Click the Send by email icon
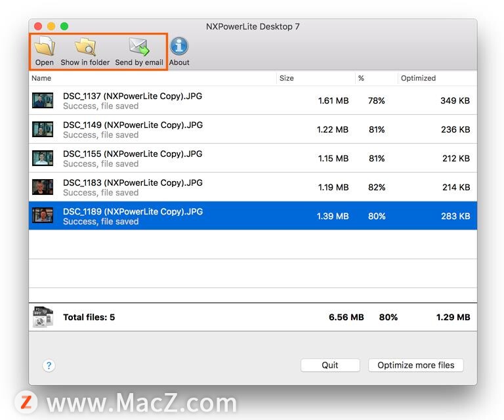 [x=139, y=47]
